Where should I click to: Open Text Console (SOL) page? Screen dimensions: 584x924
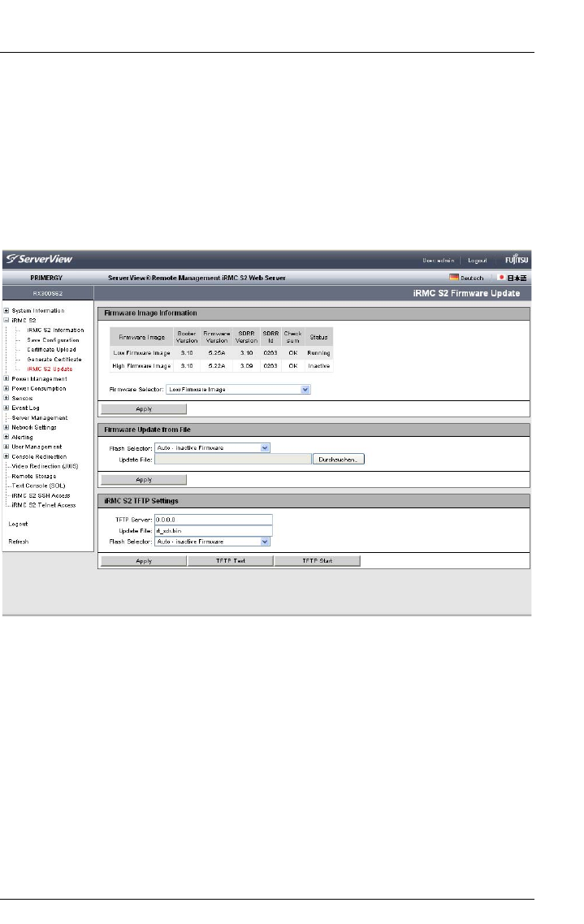[38, 486]
